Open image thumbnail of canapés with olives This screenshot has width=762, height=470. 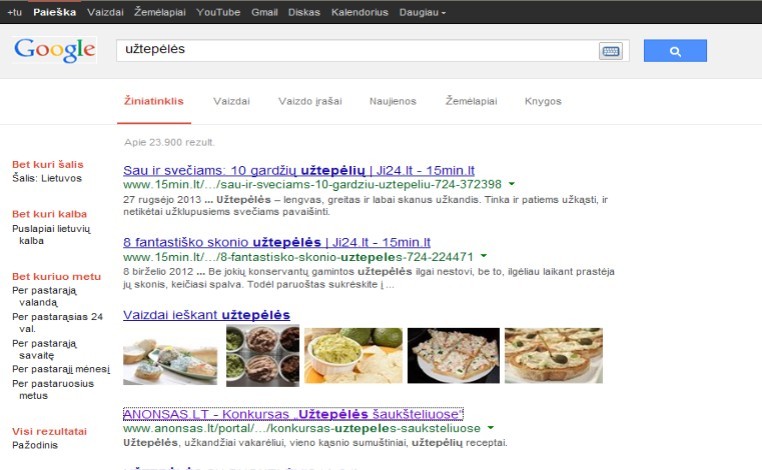click(554, 356)
